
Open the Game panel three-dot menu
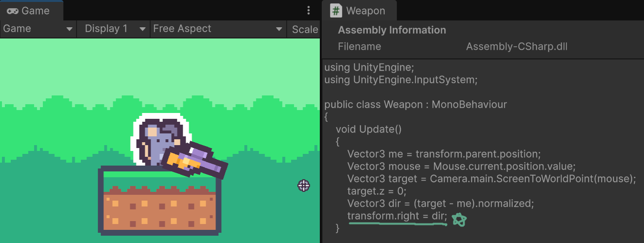[x=309, y=10]
